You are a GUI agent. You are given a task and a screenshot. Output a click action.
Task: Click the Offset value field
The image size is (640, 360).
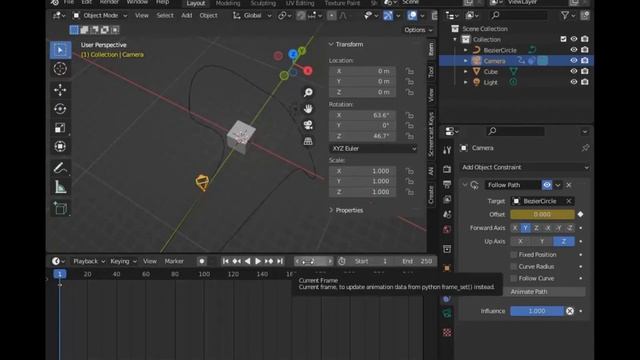[x=542, y=214]
